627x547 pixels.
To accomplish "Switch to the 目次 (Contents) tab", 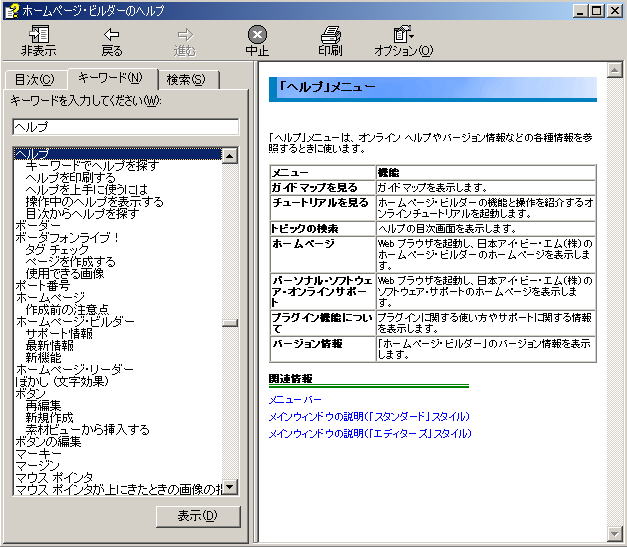I will (x=35, y=80).
